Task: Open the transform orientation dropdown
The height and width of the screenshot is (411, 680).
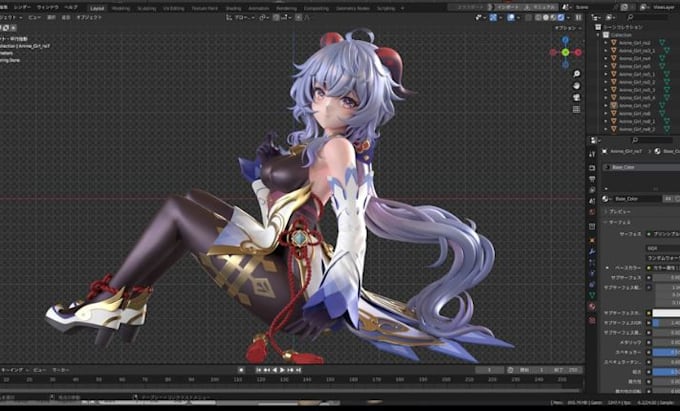Action: tap(240, 17)
